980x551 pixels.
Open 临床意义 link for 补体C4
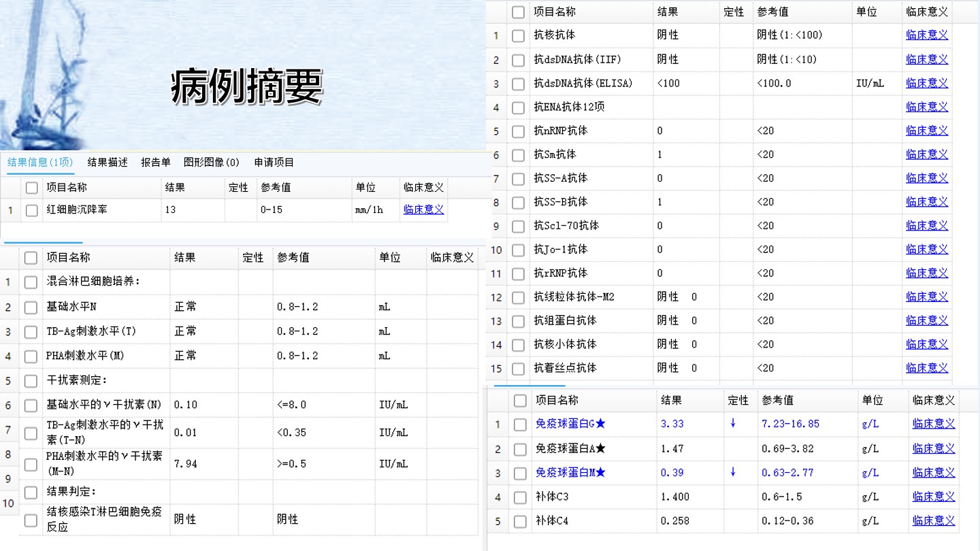tap(934, 521)
